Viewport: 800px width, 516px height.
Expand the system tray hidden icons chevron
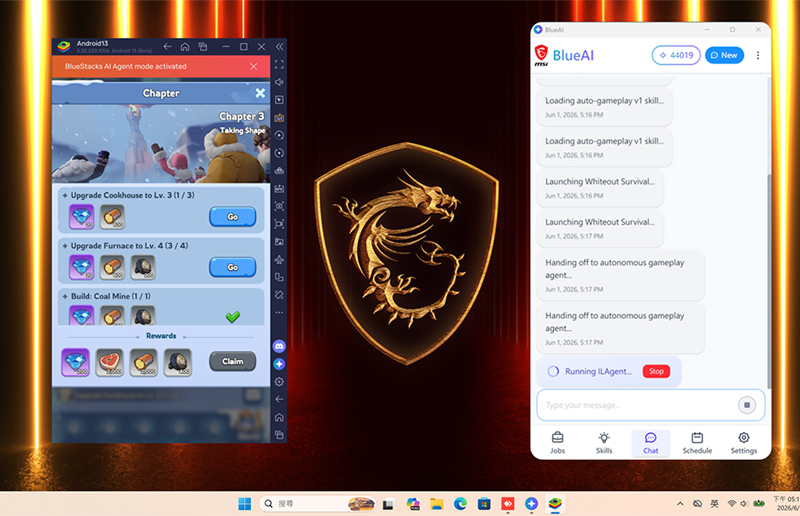click(x=680, y=504)
